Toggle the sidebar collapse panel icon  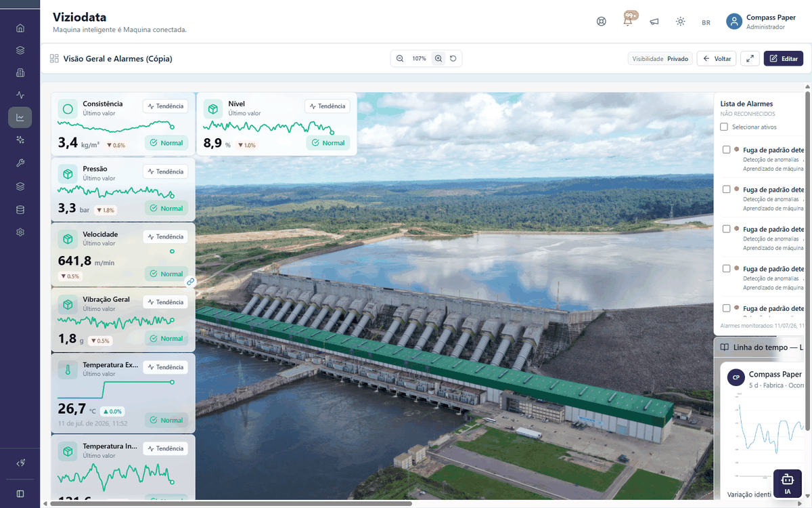20,494
